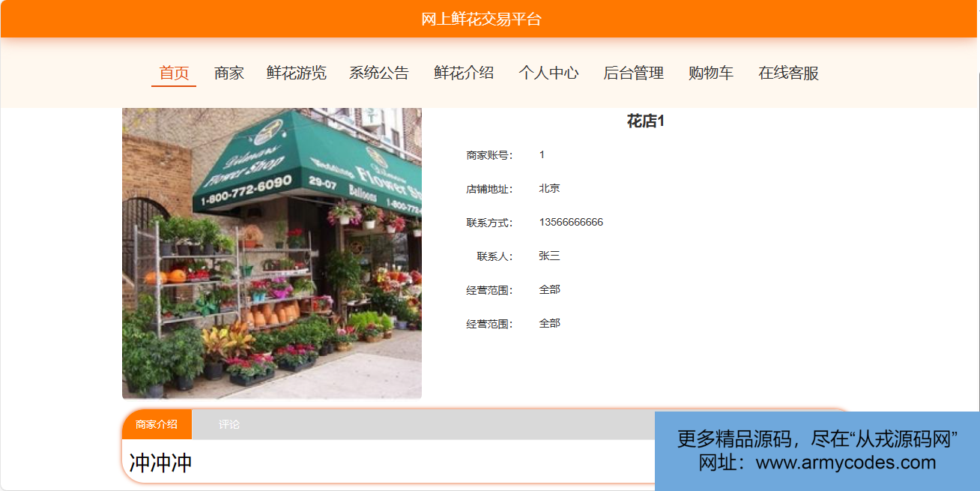Enter 后台管理 admin backend
980x491 pixels.
(x=634, y=73)
